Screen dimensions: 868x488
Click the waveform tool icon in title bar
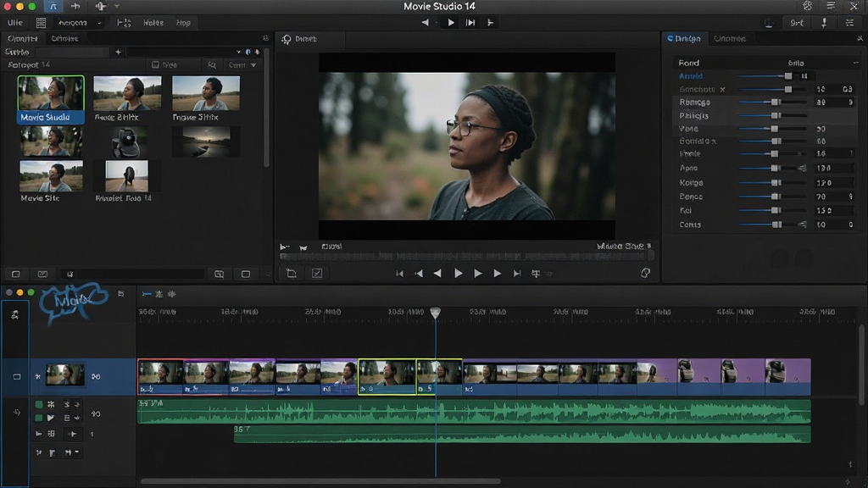tap(101, 7)
